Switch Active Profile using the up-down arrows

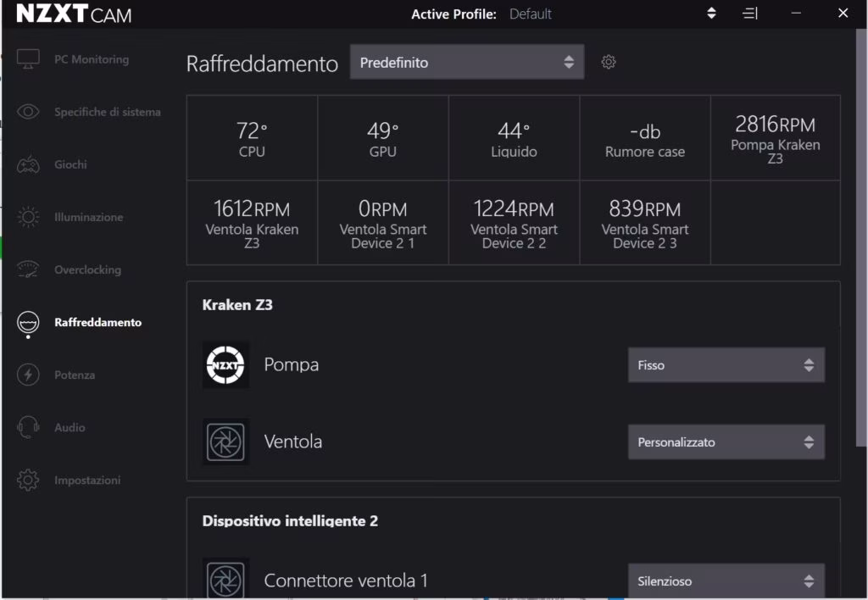tap(712, 14)
